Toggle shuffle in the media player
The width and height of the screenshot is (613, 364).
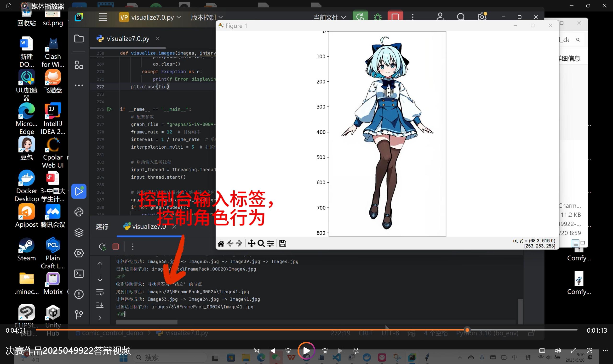257,351
